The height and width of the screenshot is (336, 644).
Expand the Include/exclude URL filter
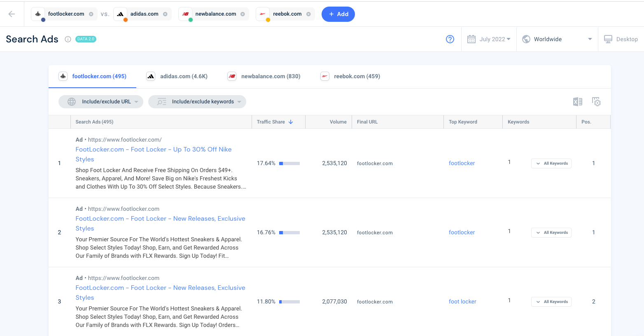tap(101, 102)
